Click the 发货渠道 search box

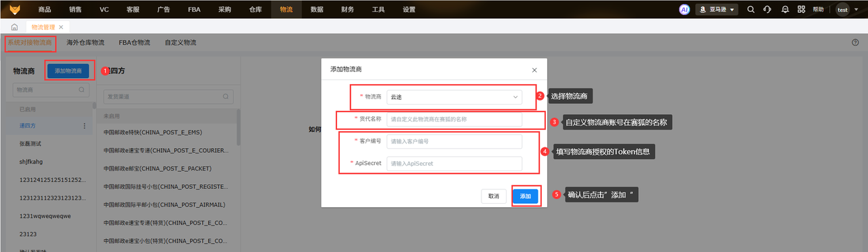pyautogui.click(x=169, y=97)
